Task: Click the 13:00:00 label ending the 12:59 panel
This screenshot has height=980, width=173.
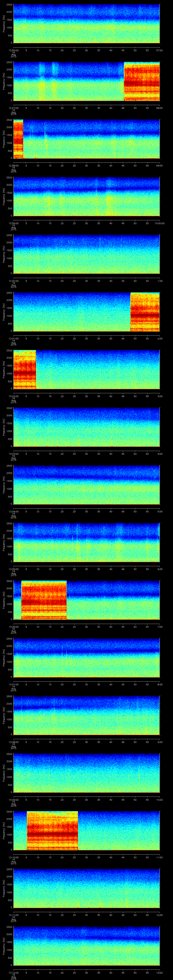Action: pyautogui.click(x=159, y=223)
